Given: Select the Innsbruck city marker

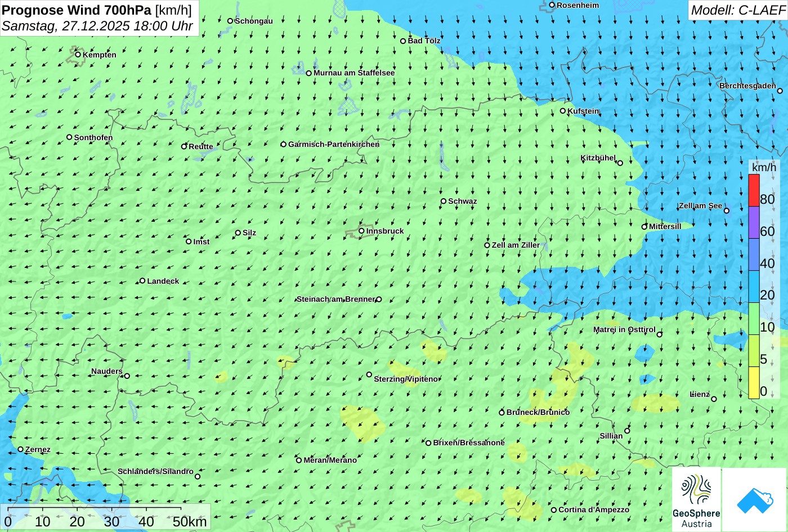Looking at the screenshot, I should [361, 231].
